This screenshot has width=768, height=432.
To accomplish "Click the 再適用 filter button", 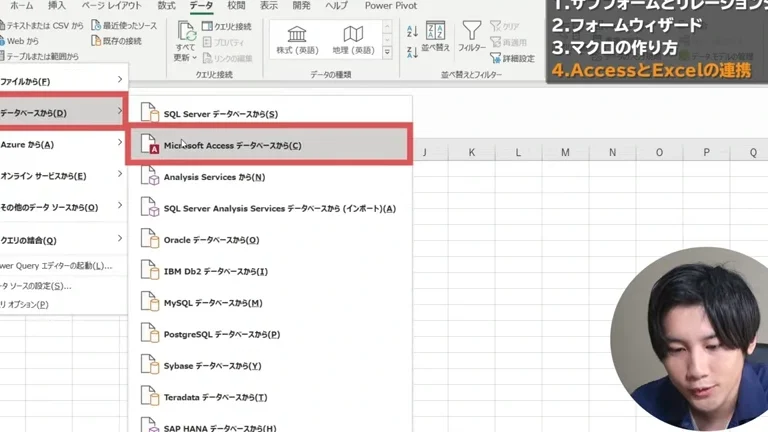I will (x=508, y=43).
